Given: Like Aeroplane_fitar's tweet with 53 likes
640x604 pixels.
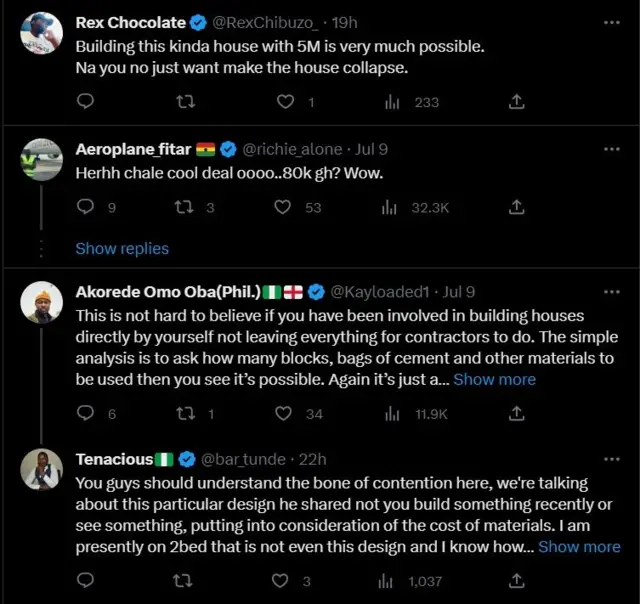Looking at the screenshot, I should pyautogui.click(x=283, y=207).
